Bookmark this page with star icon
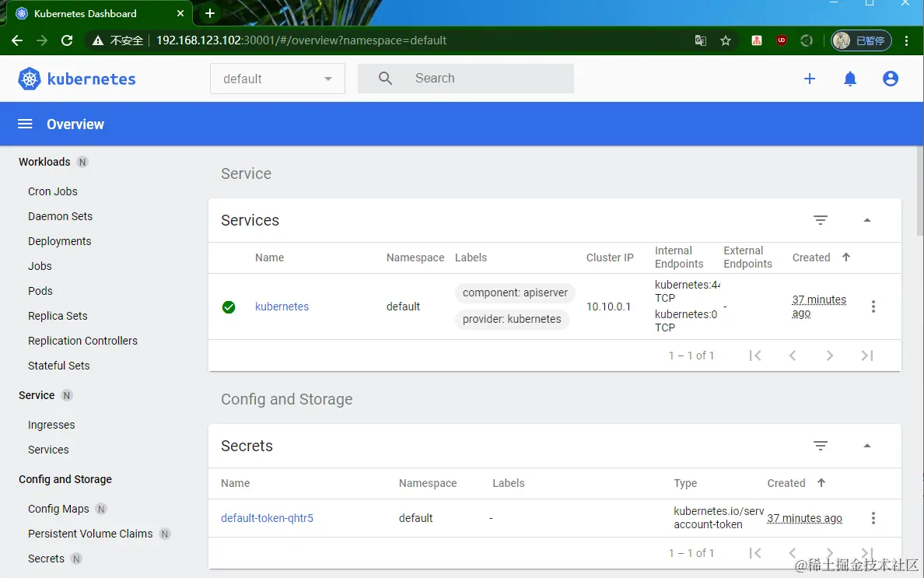Image resolution: width=924 pixels, height=578 pixels. [x=726, y=40]
